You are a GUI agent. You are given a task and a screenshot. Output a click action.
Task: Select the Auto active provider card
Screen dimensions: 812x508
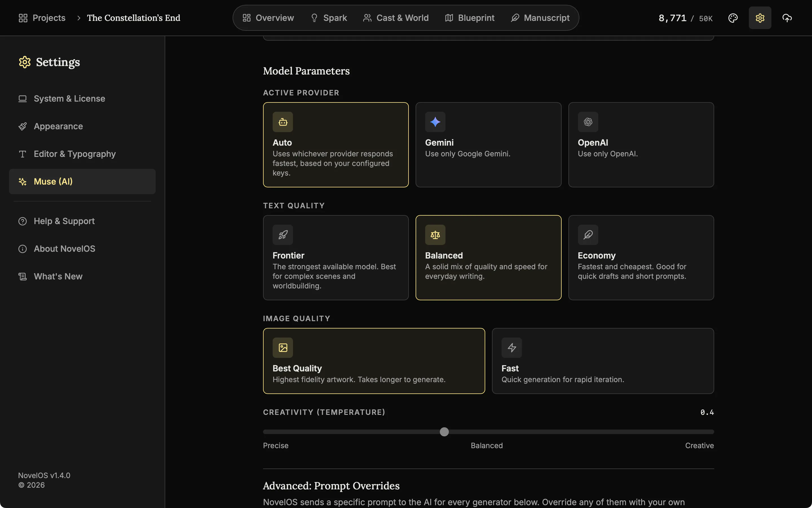[x=336, y=145]
